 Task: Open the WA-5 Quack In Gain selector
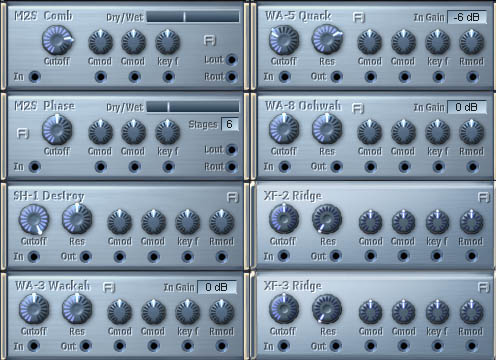point(467,17)
